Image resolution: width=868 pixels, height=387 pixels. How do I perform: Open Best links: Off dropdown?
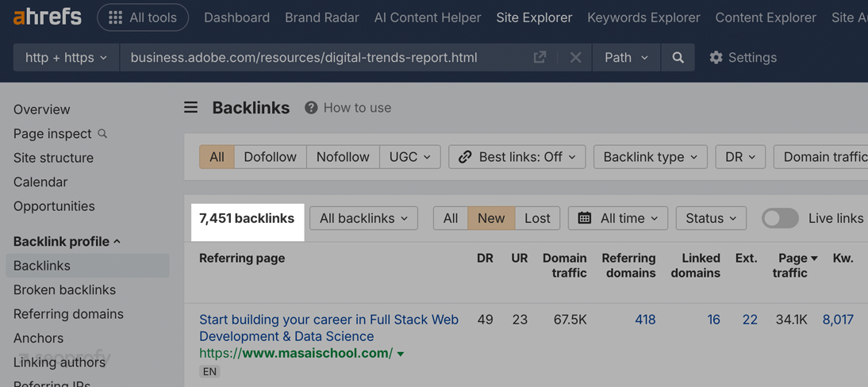pyautogui.click(x=517, y=157)
